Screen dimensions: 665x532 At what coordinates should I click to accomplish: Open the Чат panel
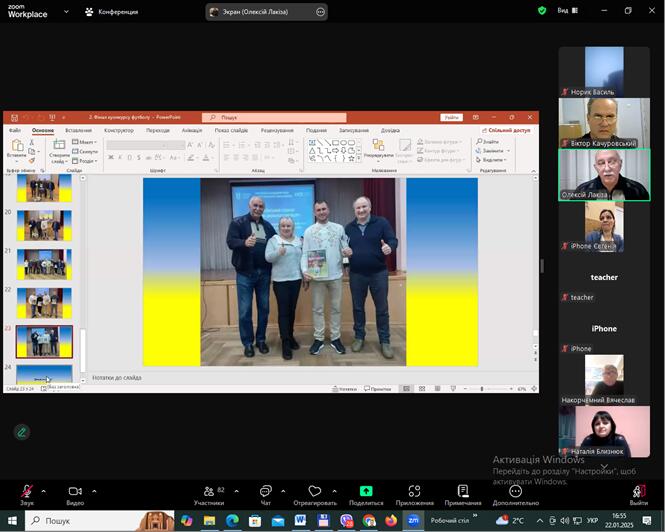[265, 495]
